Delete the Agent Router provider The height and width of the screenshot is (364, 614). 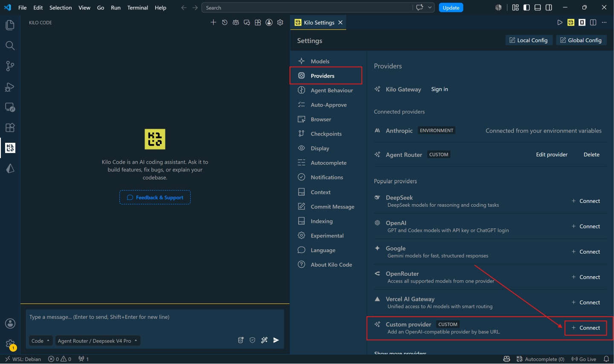591,155
